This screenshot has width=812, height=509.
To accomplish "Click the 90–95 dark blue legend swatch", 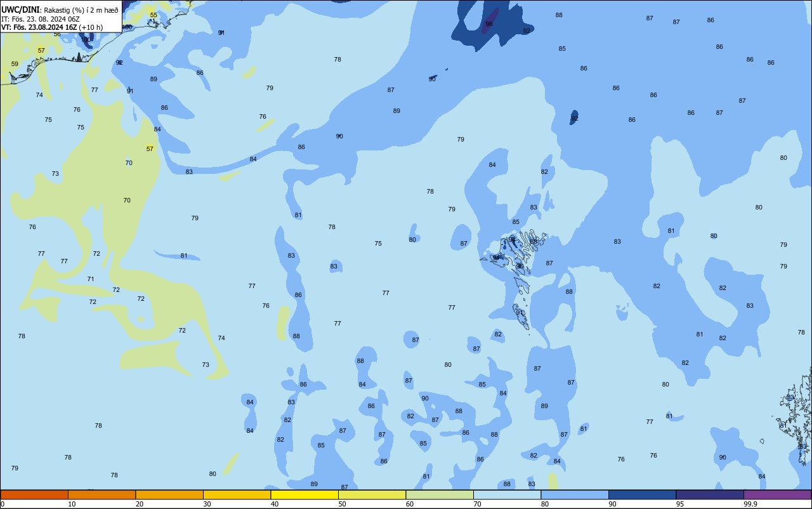I will click(642, 494).
